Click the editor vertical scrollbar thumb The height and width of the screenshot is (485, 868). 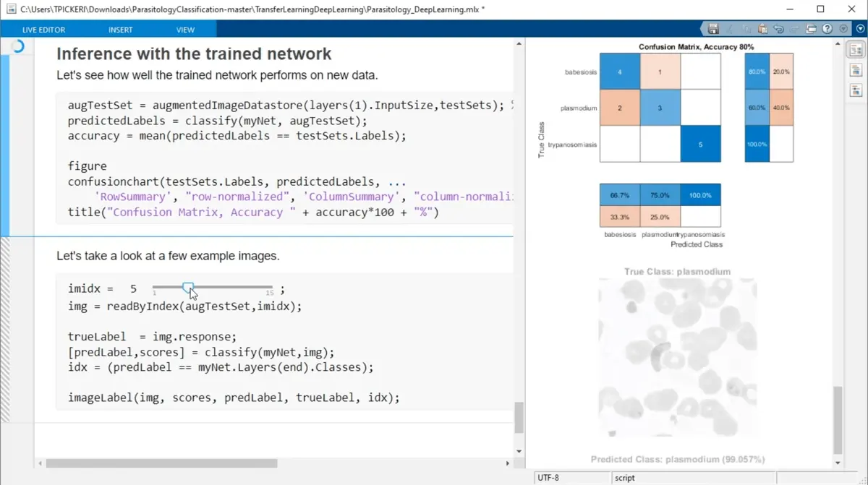pos(519,417)
